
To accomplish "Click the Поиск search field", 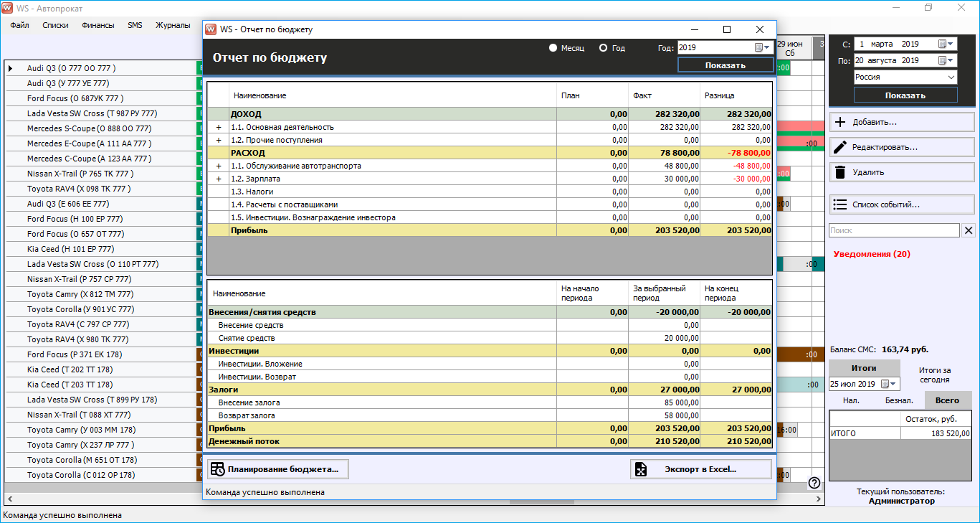I will pyautogui.click(x=893, y=230).
